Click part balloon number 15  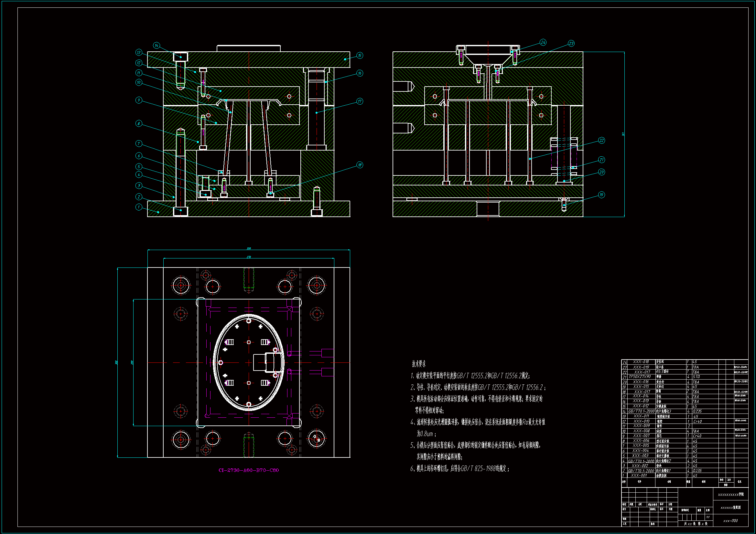pyautogui.click(x=360, y=56)
